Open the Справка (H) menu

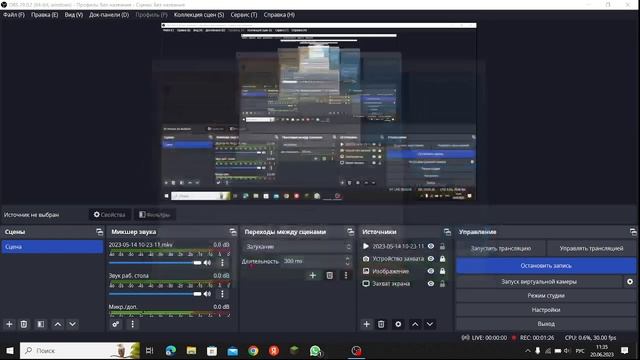tap(279, 15)
